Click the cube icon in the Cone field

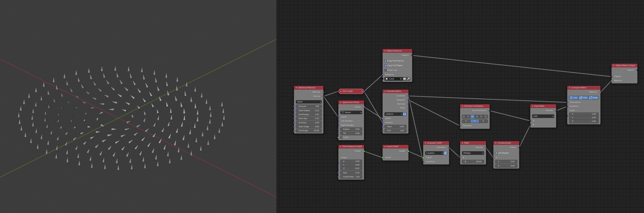387,79
